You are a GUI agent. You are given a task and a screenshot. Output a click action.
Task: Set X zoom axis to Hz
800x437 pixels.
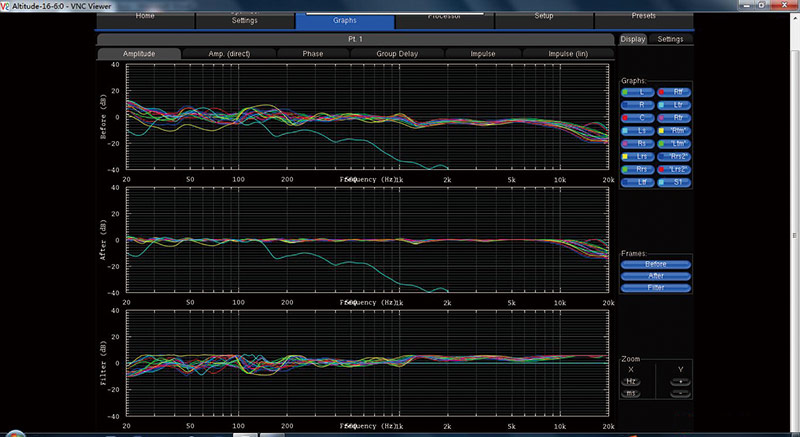click(631, 381)
